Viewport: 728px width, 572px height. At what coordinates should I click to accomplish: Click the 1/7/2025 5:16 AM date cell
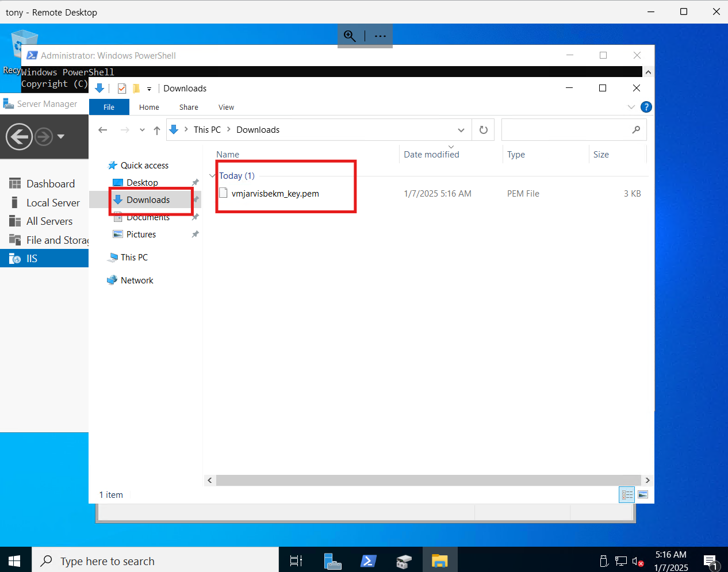pyautogui.click(x=438, y=194)
